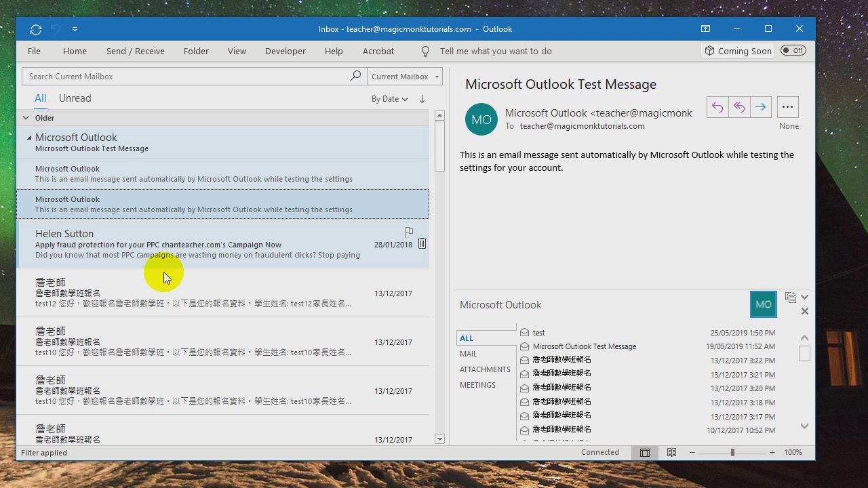Click the message list scroll down arrow
Image resolution: width=868 pixels, height=488 pixels.
point(439,439)
